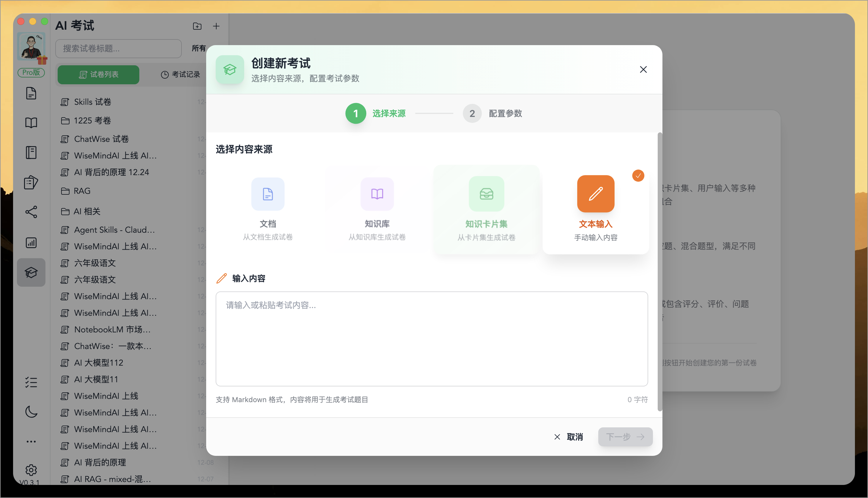Choose the 知识卡片集 source icon
The image size is (868, 498).
[486, 194]
